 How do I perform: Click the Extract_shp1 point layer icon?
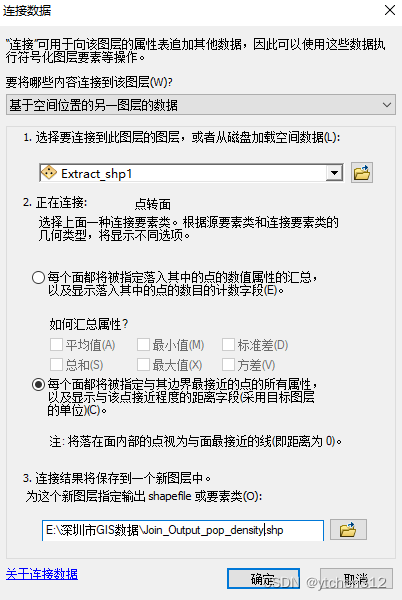[49, 173]
